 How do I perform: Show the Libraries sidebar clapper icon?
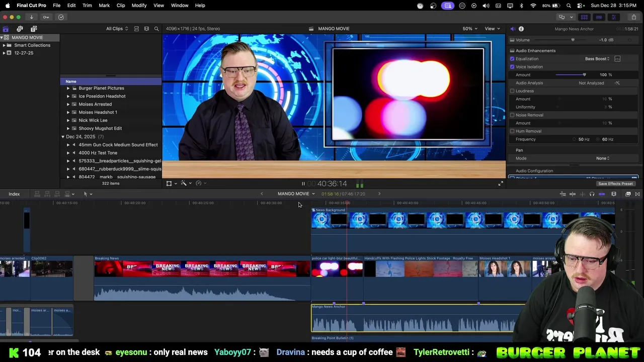(6, 29)
